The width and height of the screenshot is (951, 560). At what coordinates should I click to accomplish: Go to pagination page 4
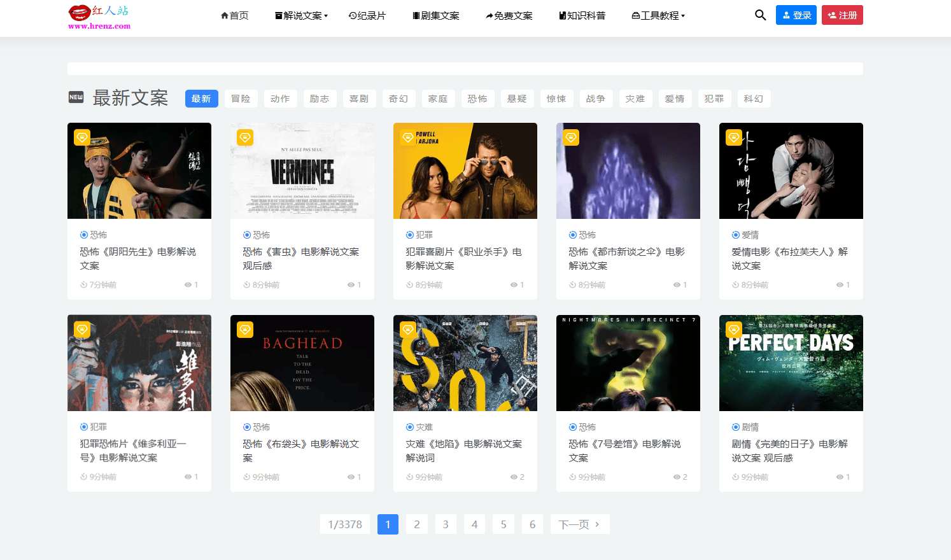474,524
